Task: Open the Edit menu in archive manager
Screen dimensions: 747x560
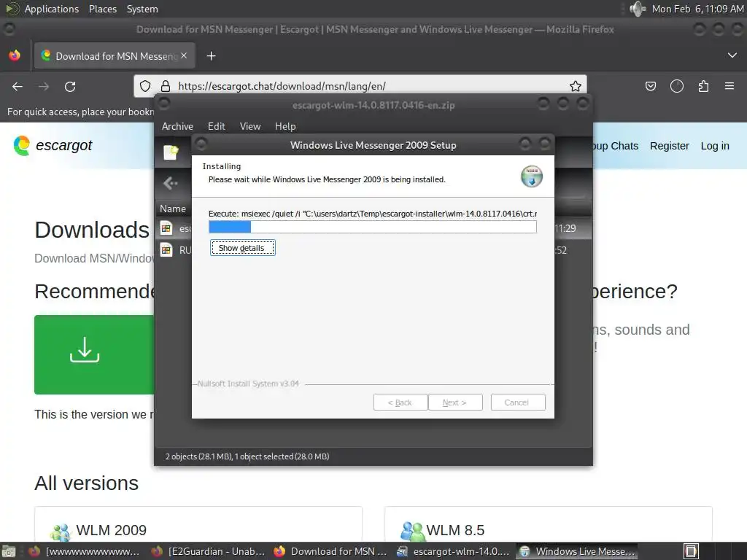Action: point(216,126)
